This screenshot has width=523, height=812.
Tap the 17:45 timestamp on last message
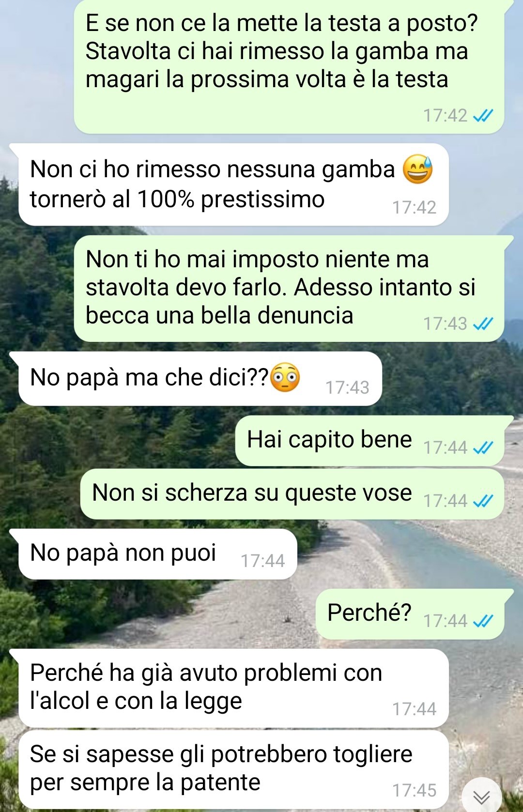point(414,791)
